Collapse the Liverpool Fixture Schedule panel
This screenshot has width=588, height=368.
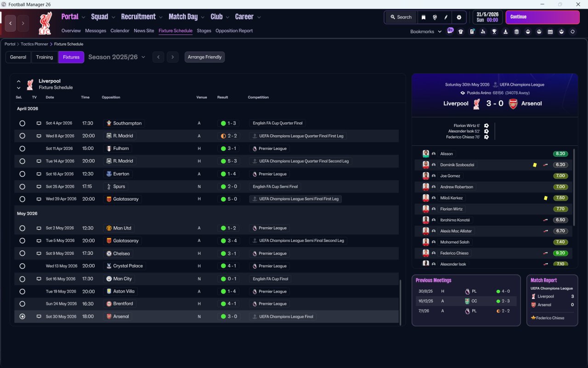click(x=19, y=81)
